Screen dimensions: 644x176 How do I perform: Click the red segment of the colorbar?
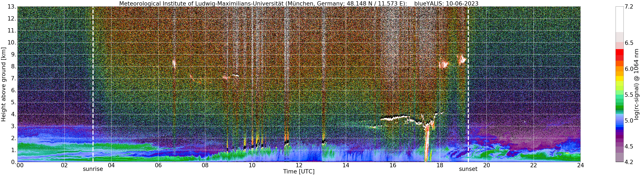[619, 52]
